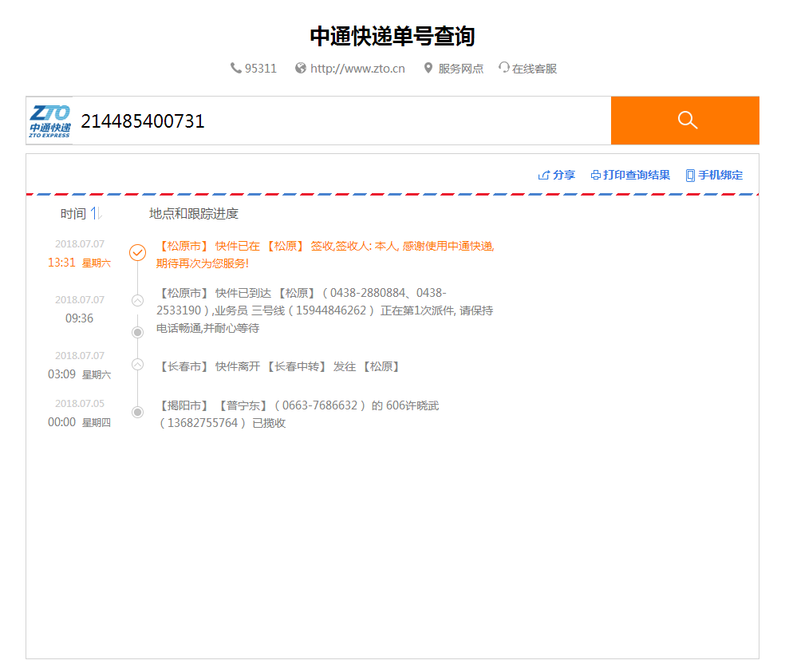The image size is (785, 672).
Task: Click the 00:00 星期四 timestamp
Action: [x=79, y=422]
